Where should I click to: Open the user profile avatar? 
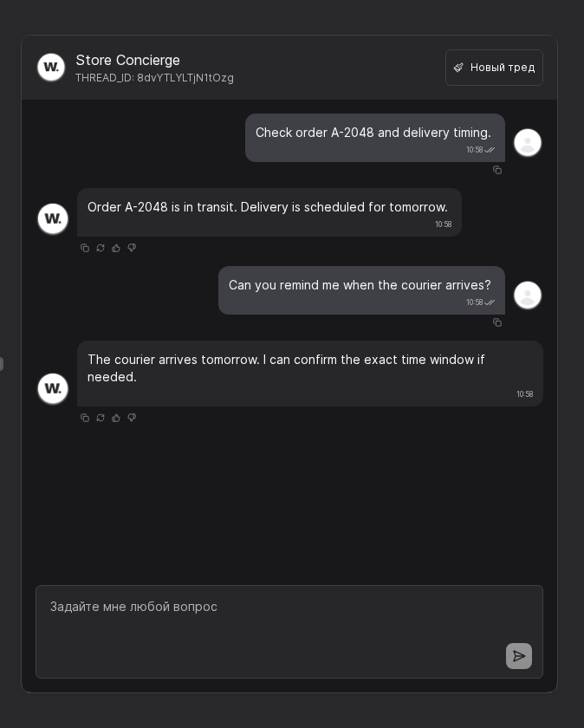tap(528, 142)
